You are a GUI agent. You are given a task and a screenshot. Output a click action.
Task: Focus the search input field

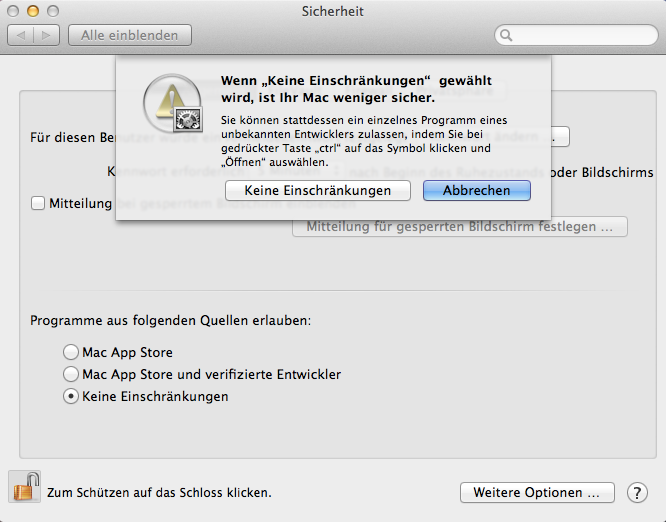576,35
